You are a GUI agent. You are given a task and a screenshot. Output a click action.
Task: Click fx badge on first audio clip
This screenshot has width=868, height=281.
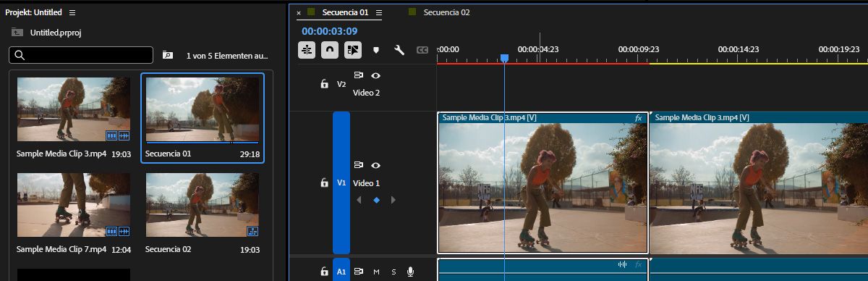coord(639,264)
